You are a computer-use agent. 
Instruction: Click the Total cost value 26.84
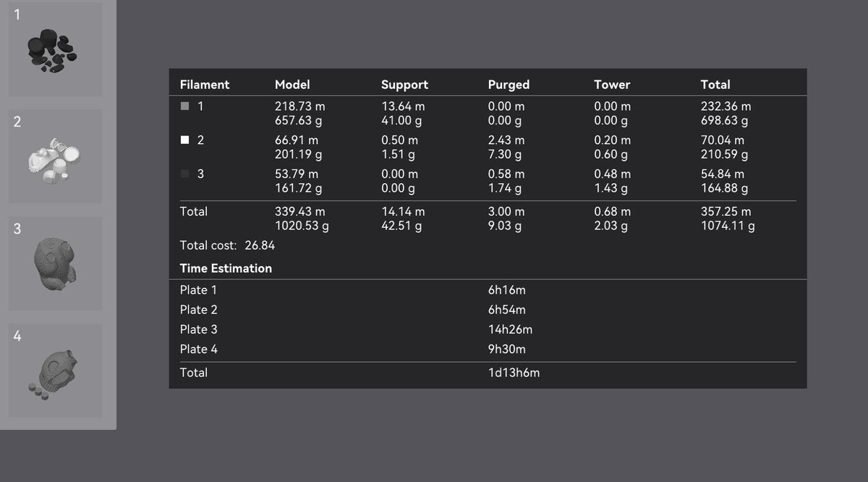pos(255,245)
